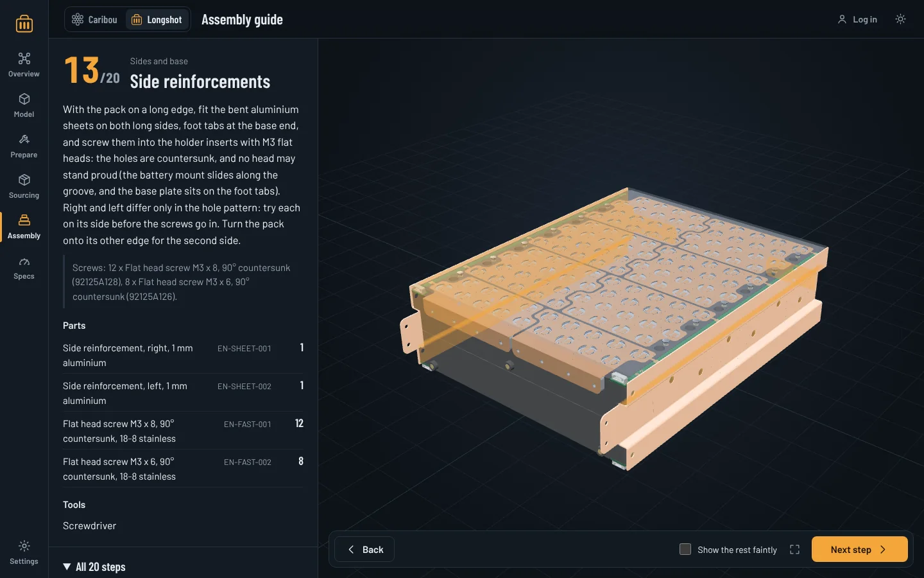Click part number EN-SHEET-002
Viewport: 924px width, 578px height.
[244, 386]
